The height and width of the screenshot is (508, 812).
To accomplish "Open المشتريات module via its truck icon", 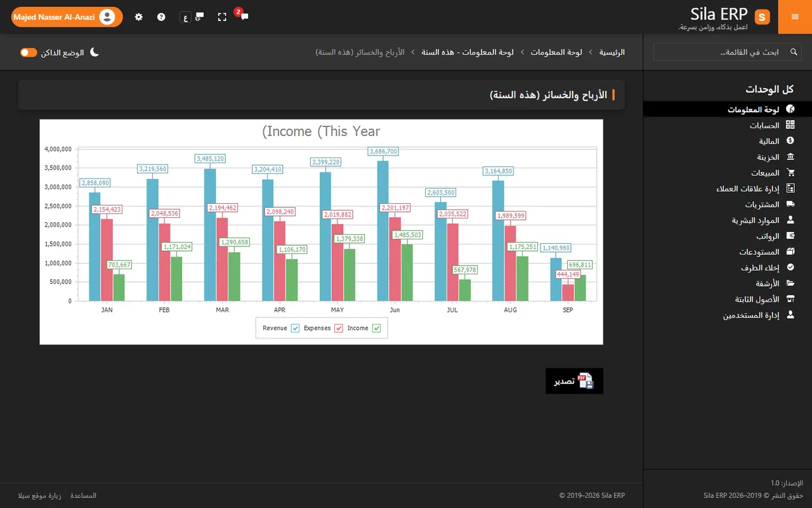I will click(790, 204).
